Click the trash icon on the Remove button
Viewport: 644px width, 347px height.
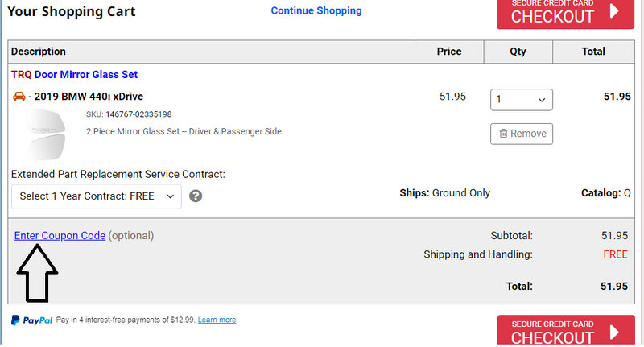click(x=503, y=134)
